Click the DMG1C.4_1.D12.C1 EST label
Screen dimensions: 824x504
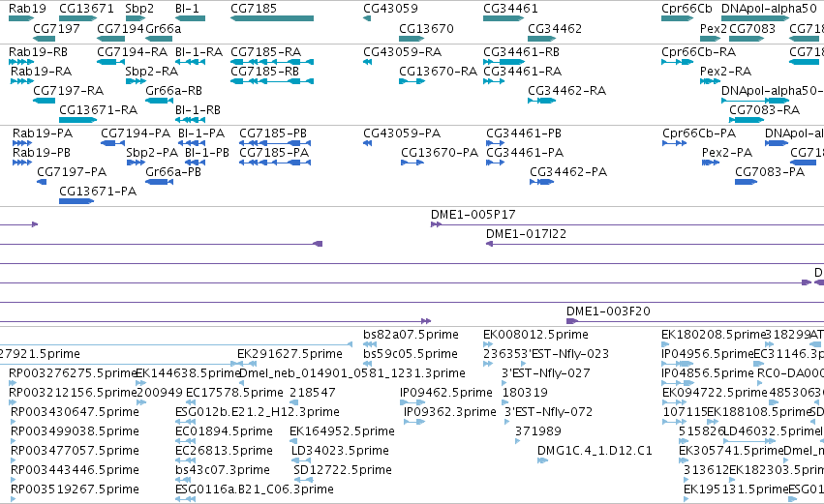point(595,451)
